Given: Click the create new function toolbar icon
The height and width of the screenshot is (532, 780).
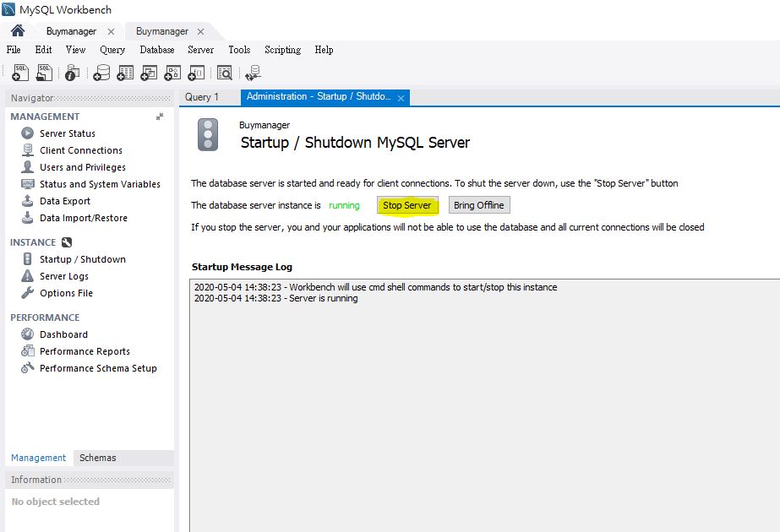Looking at the screenshot, I should 196,73.
